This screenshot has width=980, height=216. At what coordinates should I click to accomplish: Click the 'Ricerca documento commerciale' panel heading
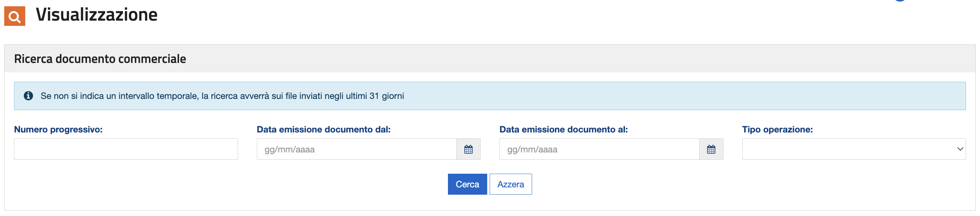[100, 59]
